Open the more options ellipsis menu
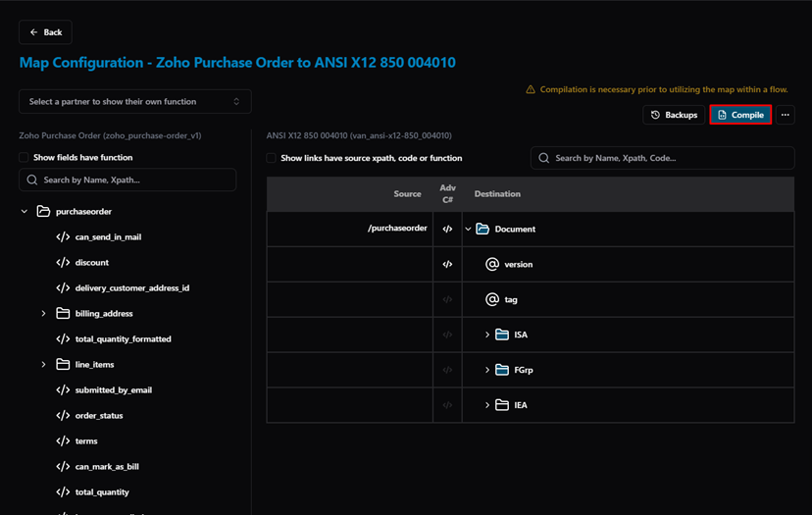This screenshot has height=515, width=812. coord(786,115)
